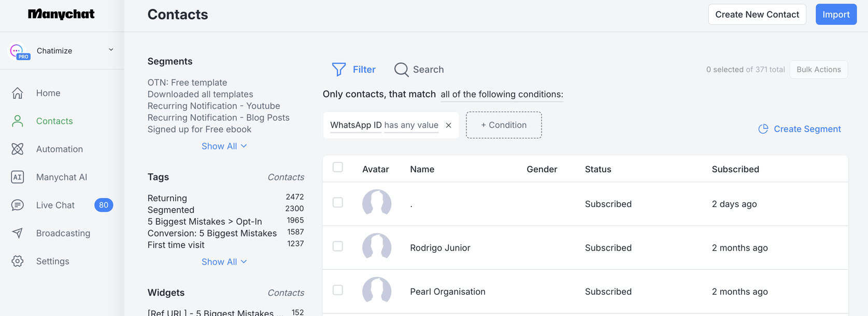Expand Show All under Segments

tap(224, 146)
